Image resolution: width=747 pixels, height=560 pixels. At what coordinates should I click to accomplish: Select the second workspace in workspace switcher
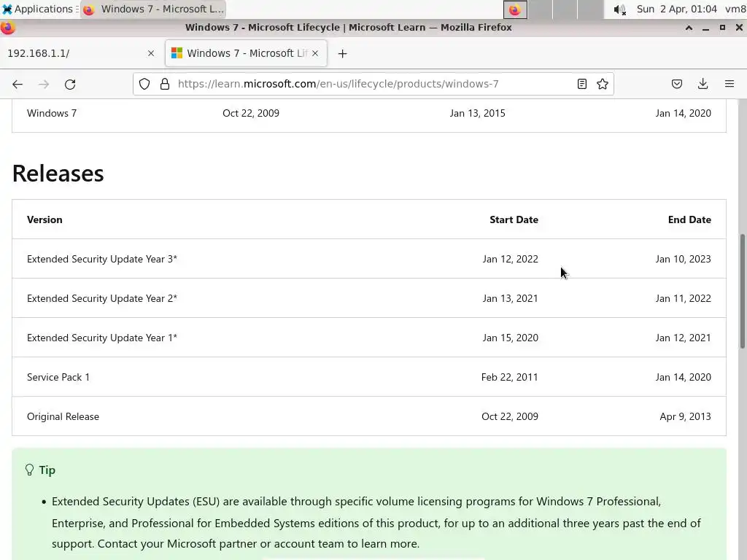pyautogui.click(x=541, y=9)
